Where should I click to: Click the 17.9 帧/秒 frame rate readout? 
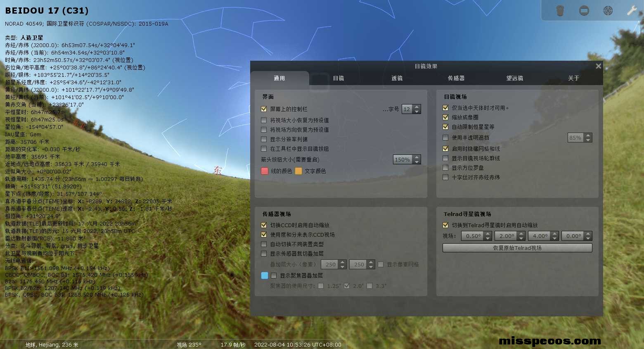233,345
